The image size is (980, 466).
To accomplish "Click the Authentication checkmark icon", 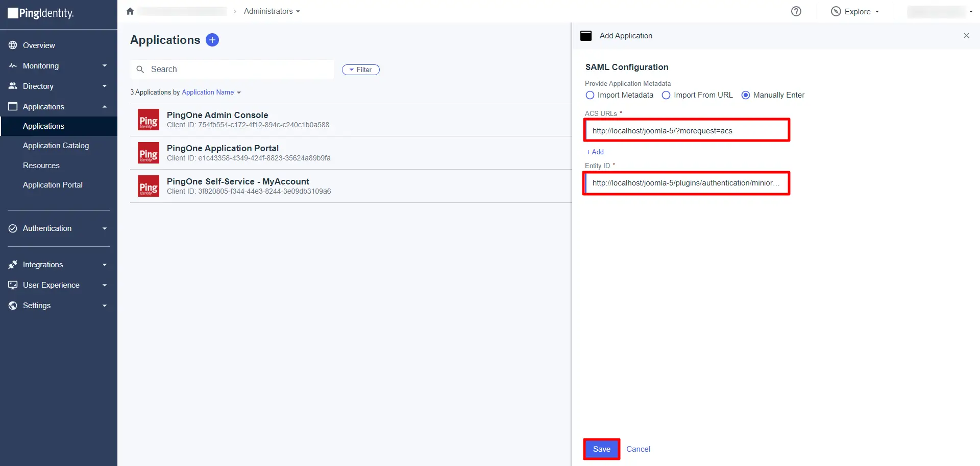I will (13, 228).
